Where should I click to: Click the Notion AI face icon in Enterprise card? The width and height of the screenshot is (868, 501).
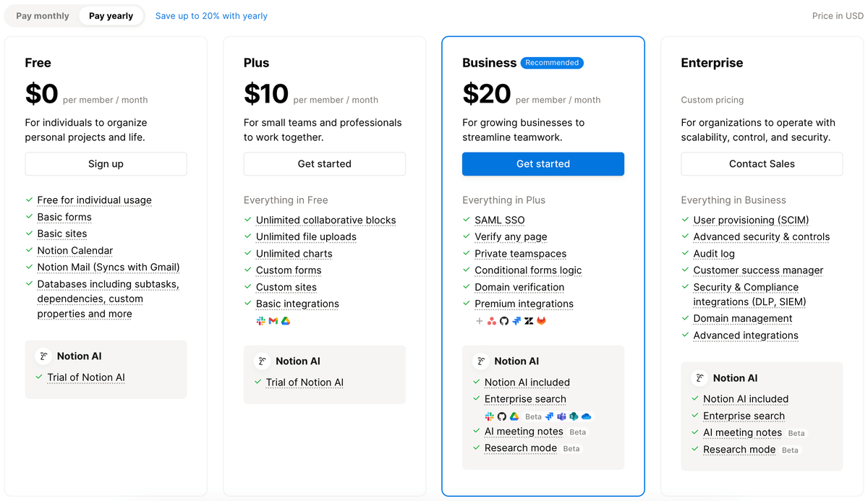click(699, 377)
